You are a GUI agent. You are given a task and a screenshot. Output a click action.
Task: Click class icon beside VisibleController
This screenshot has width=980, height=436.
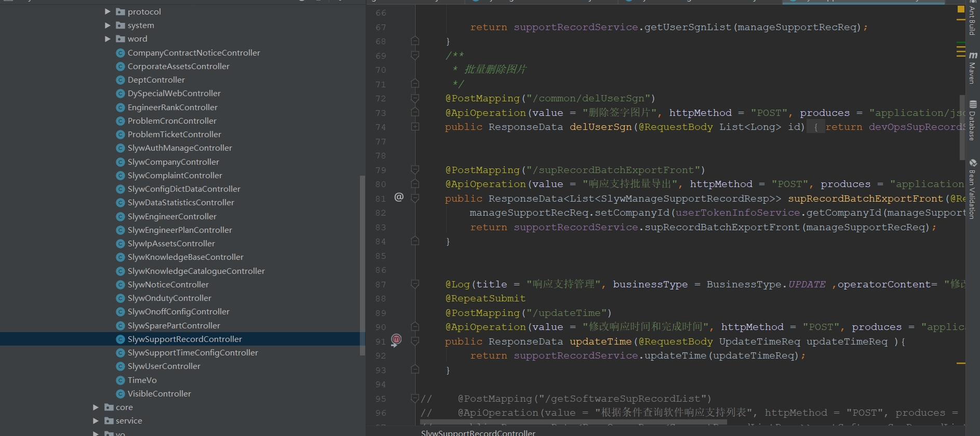pyautogui.click(x=120, y=394)
